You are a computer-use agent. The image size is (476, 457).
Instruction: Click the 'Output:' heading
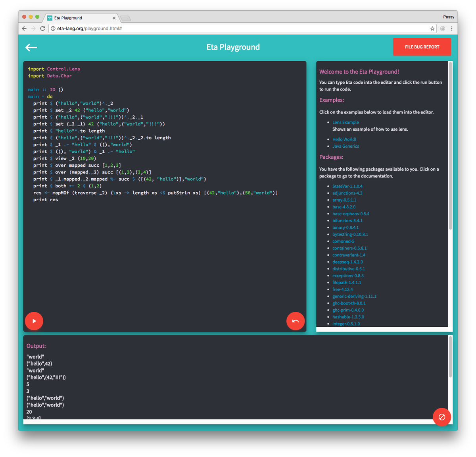[x=36, y=346]
